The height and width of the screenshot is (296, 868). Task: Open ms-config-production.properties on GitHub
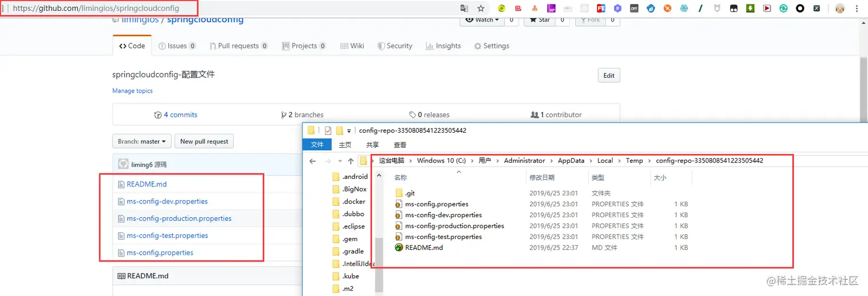point(179,218)
